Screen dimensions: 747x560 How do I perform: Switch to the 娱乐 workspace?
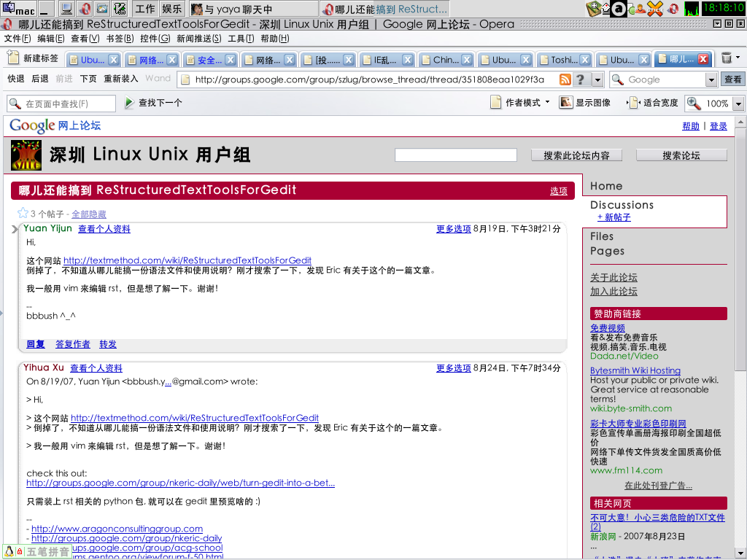point(171,9)
